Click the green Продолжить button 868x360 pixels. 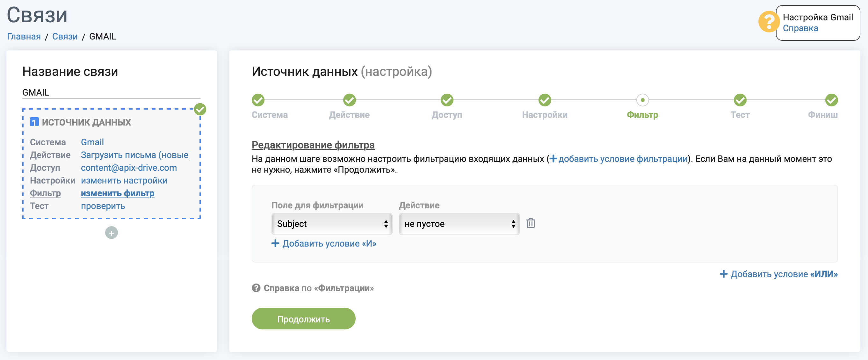[304, 319]
